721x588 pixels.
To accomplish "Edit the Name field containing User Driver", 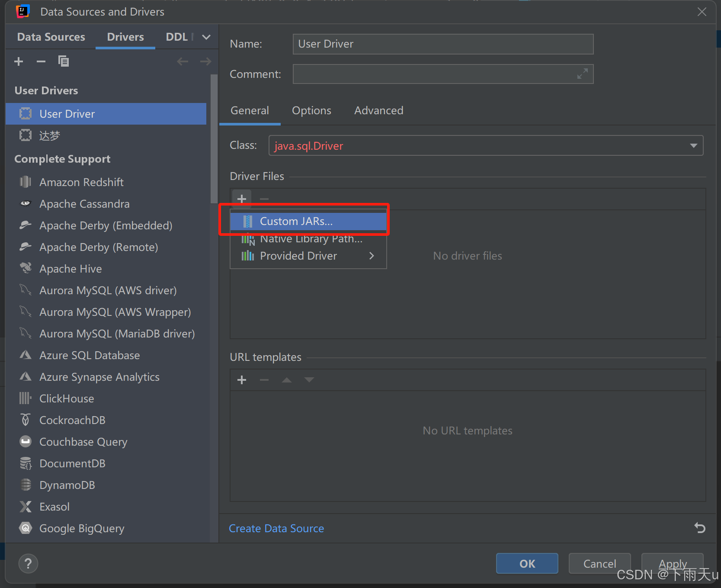I will pyautogui.click(x=443, y=44).
